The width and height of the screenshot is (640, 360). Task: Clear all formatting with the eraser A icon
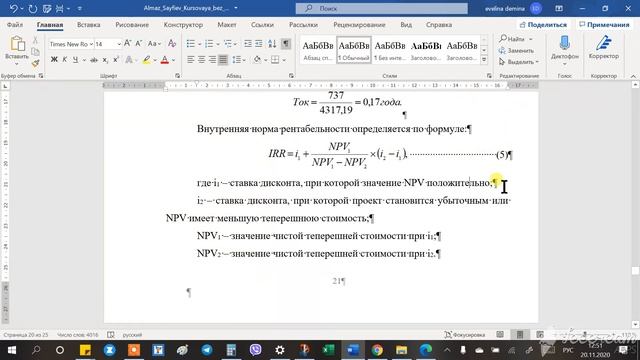(x=172, y=43)
